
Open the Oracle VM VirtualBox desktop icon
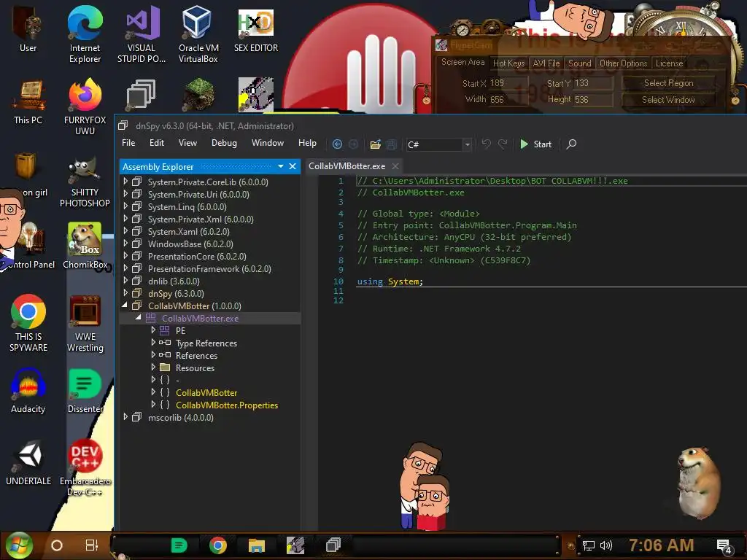198,34
